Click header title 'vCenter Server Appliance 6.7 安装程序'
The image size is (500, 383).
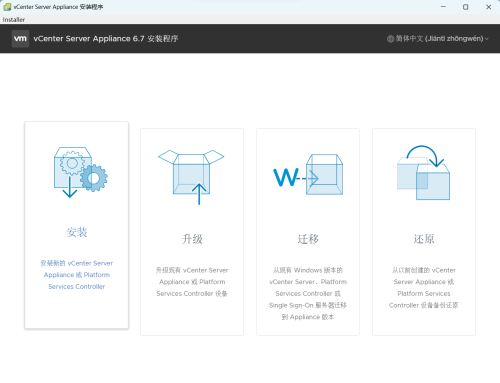106,39
